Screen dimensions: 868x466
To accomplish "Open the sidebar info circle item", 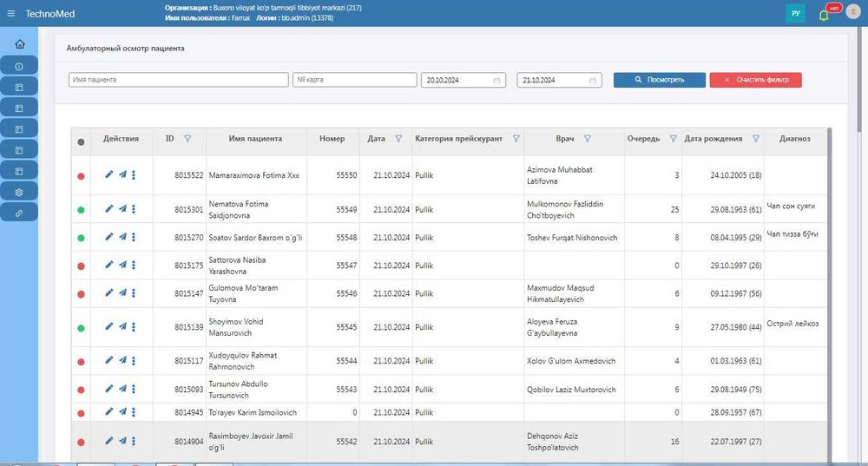I will 19,66.
